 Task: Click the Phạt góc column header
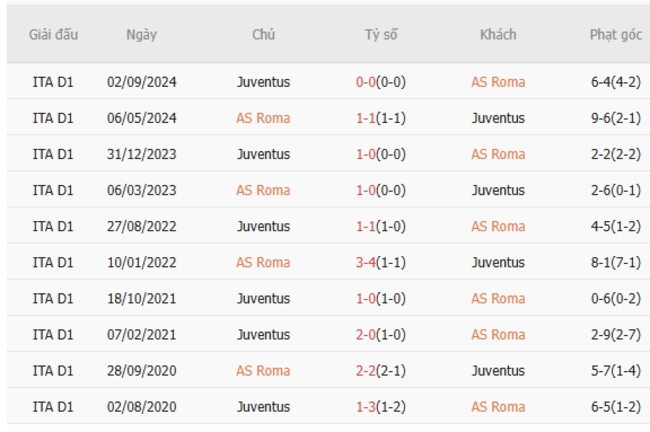click(615, 34)
